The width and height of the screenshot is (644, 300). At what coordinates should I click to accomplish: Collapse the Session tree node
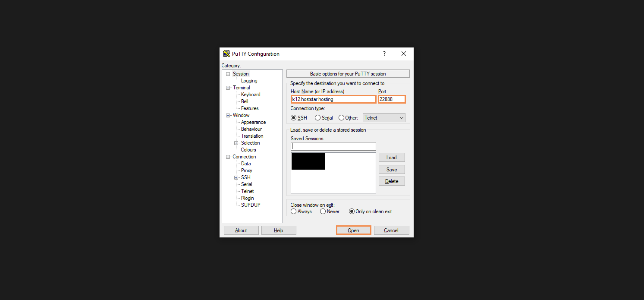[x=228, y=74]
